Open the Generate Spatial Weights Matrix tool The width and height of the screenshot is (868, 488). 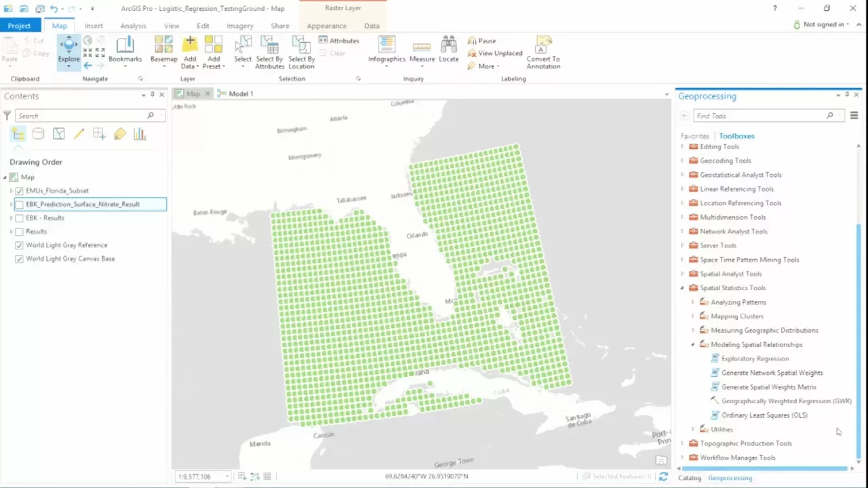(768, 387)
